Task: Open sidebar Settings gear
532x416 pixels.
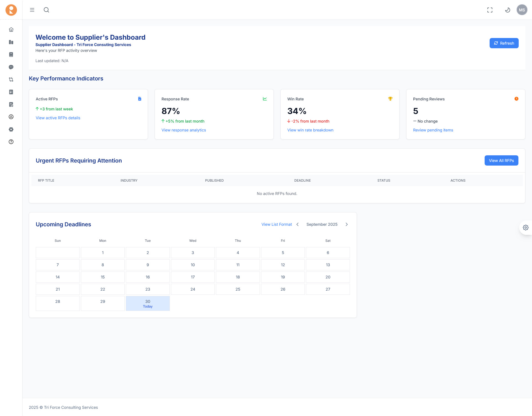Action: click(11, 129)
